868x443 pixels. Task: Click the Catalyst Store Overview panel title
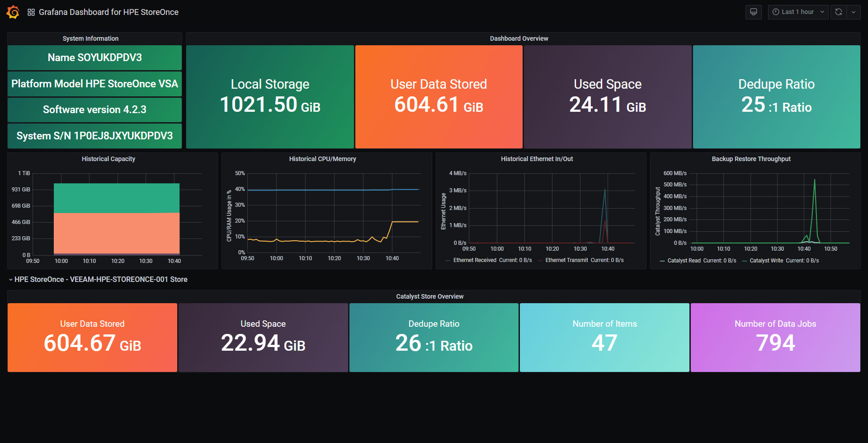[x=429, y=296]
